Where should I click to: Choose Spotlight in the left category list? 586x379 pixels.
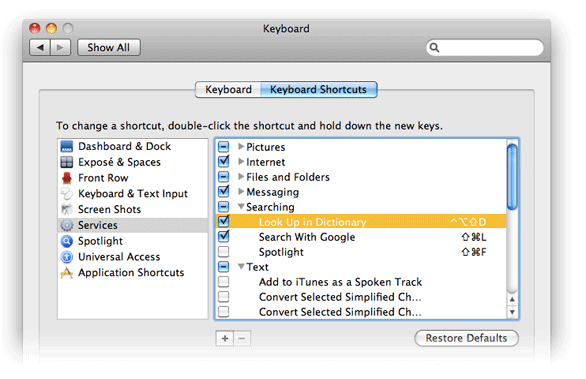[x=133, y=241]
